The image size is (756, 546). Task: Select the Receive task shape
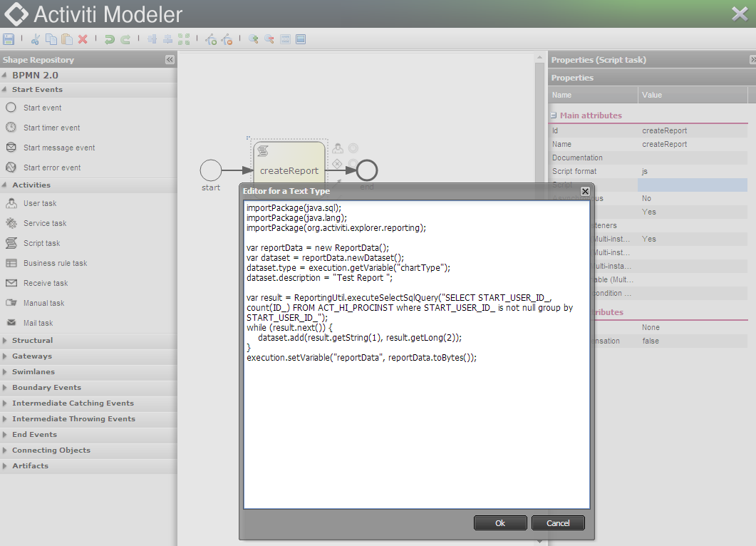pos(46,283)
